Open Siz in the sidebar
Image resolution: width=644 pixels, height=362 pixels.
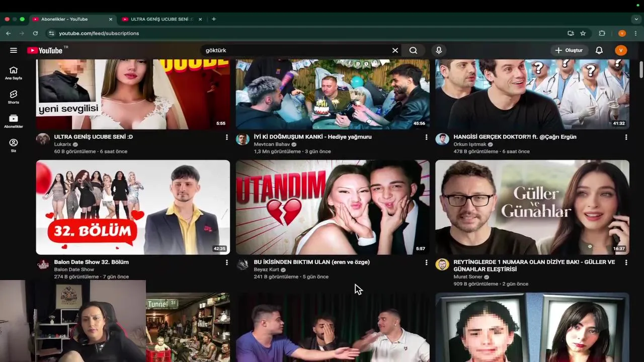[14, 146]
